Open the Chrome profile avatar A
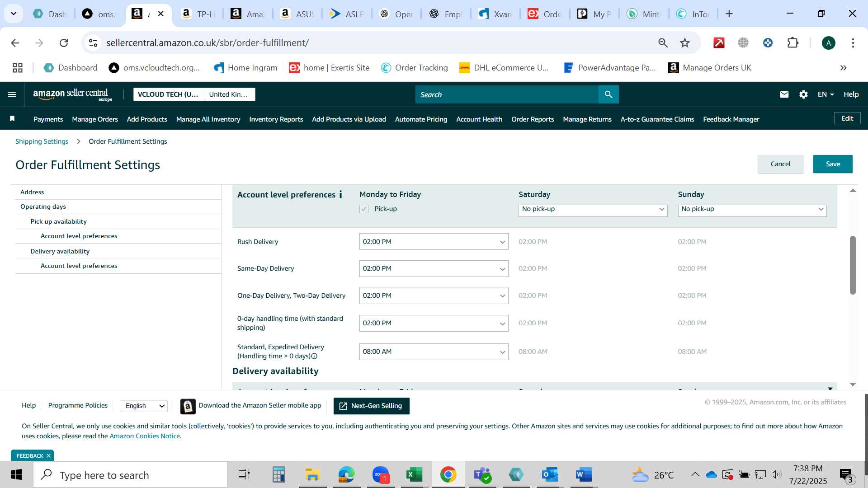 pyautogui.click(x=828, y=43)
